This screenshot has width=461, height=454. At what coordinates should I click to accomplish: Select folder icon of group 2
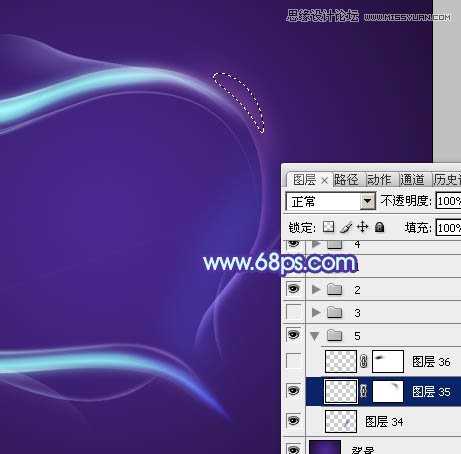[335, 290]
